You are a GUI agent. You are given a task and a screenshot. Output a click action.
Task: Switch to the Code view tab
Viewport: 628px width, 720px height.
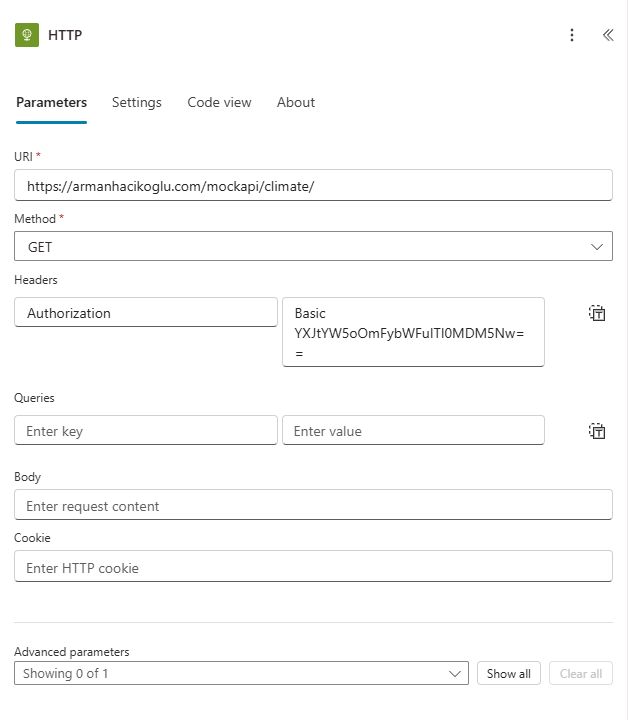pos(219,102)
